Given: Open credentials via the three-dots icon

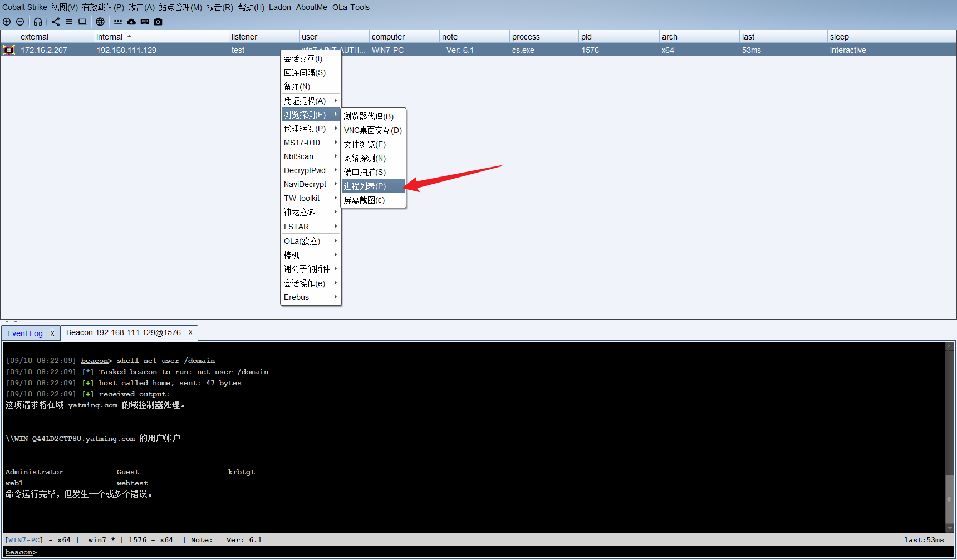Looking at the screenshot, I should pos(118,22).
